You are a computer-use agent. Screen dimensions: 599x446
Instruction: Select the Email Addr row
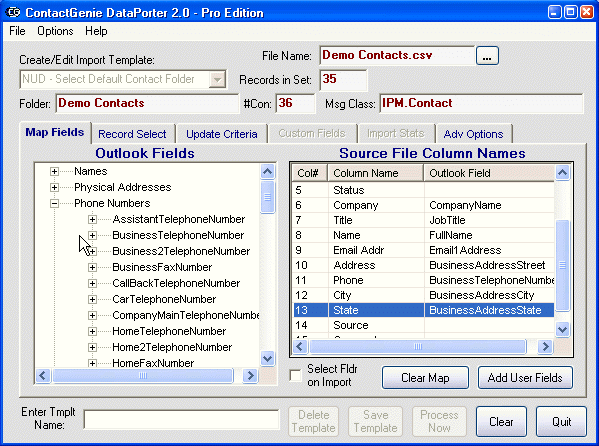tap(423, 250)
